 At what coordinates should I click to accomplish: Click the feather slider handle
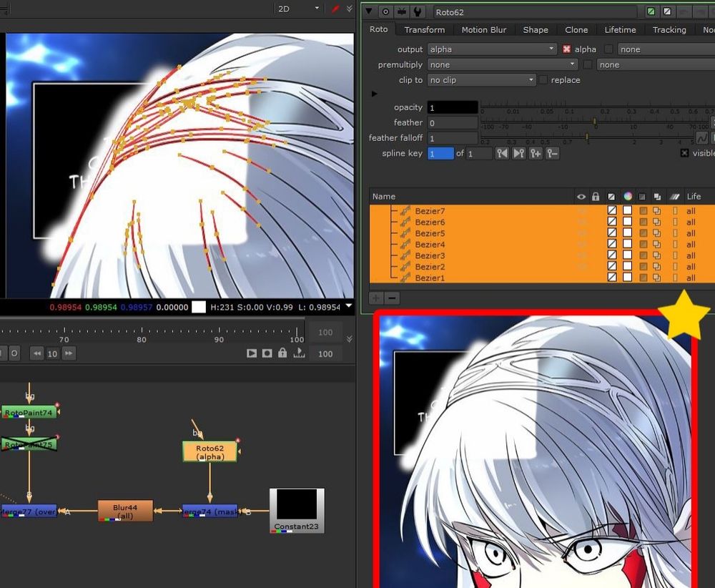pos(594,121)
